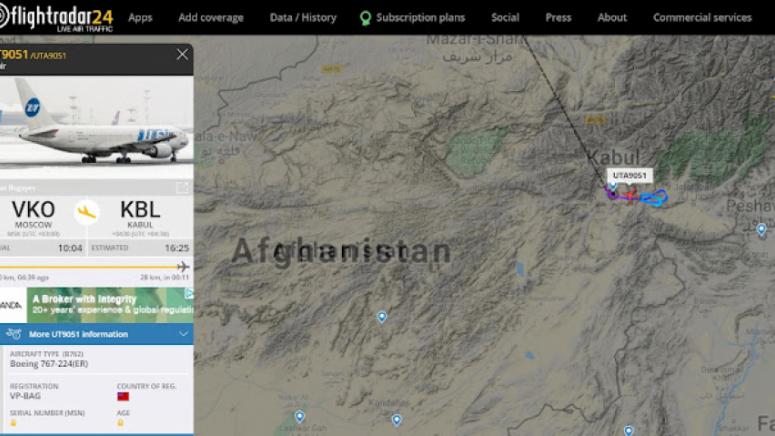This screenshot has height=436, width=775.
Task: Click the aircraft age lock icon
Action: pyautogui.click(x=120, y=423)
